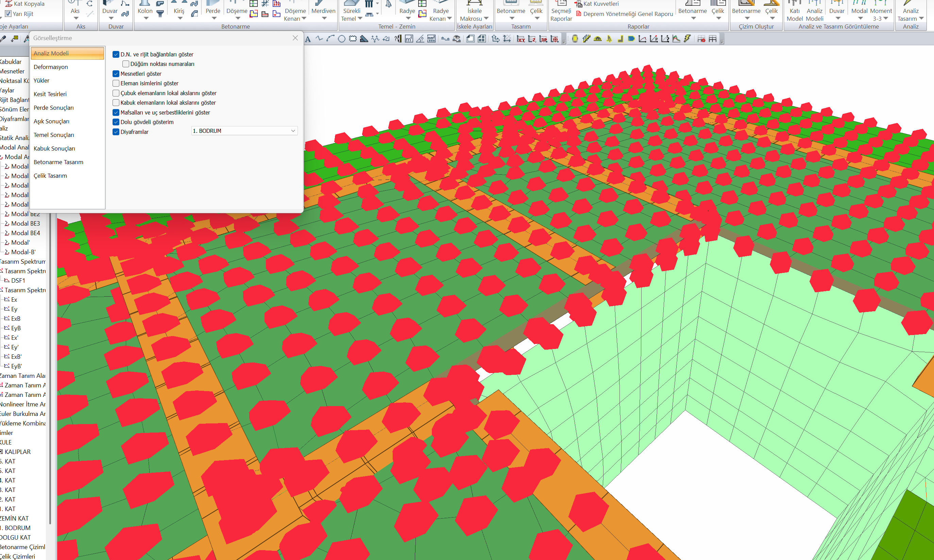Click the 3P plane definition icon

[x=543, y=39]
